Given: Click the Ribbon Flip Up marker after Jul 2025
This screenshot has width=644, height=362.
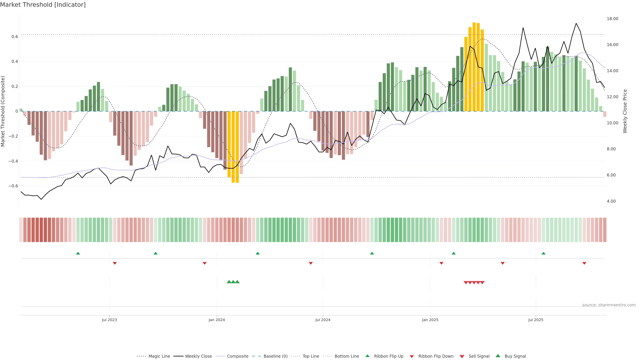Looking at the screenshot, I should pyautogui.click(x=544, y=253).
